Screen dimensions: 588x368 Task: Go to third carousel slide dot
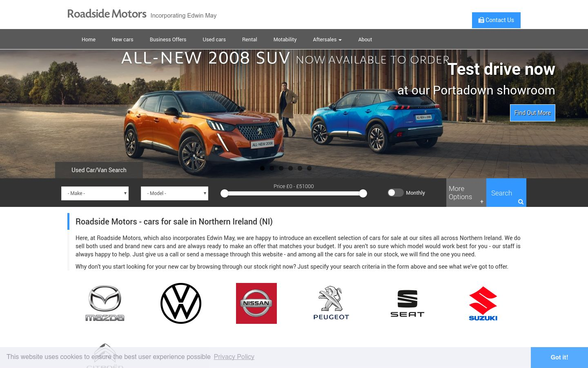(281, 168)
